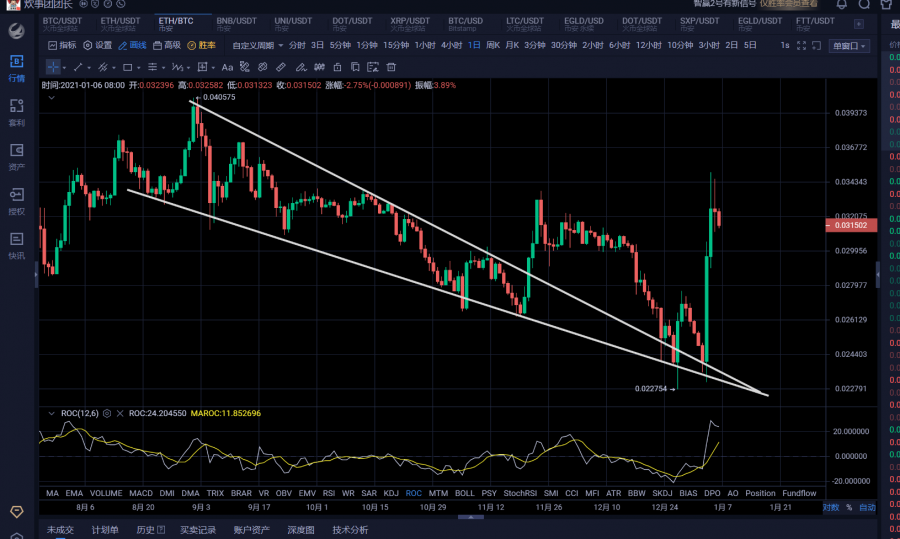Open the 单窗口 window layout dropdown

[x=849, y=46]
